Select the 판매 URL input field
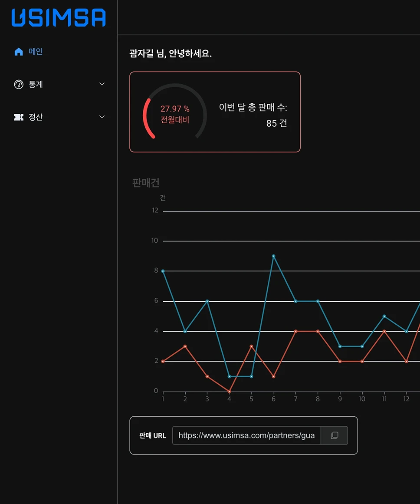This screenshot has height=504, width=420. [x=246, y=435]
